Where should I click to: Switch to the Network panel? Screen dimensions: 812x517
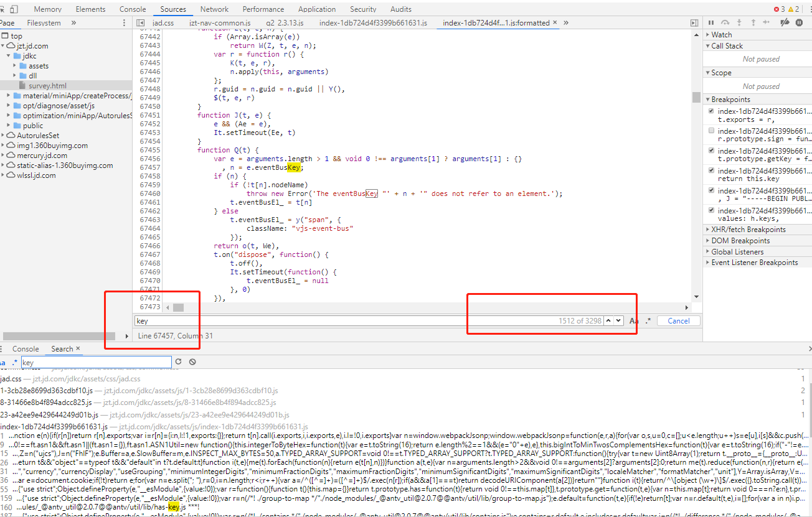(214, 9)
